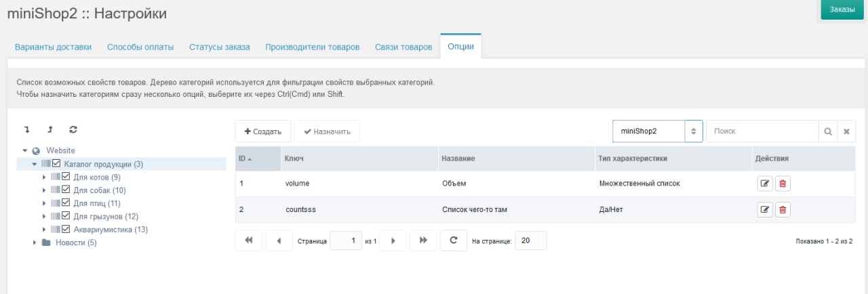The height and width of the screenshot is (294, 868).
Task: Uncheck Для котов checkbox
Action: tap(66, 177)
